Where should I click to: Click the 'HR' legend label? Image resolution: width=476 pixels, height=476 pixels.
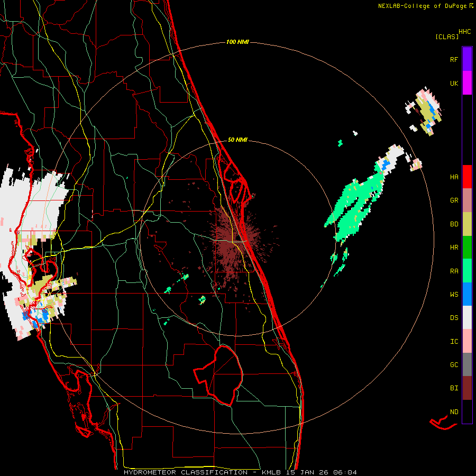pos(454,248)
